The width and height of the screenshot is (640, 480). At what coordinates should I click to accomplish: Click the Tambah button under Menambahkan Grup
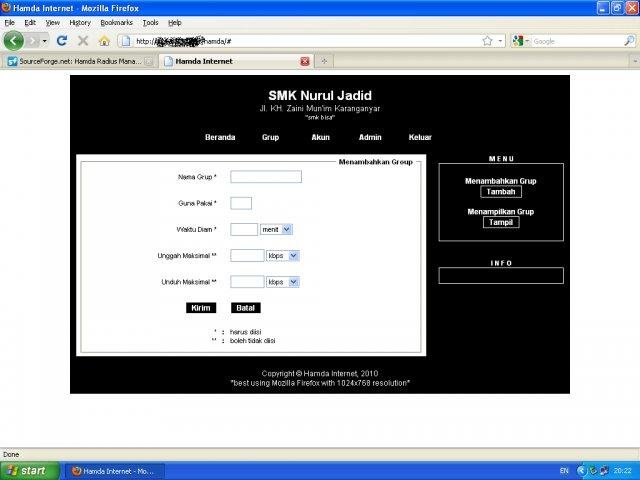pyautogui.click(x=501, y=192)
